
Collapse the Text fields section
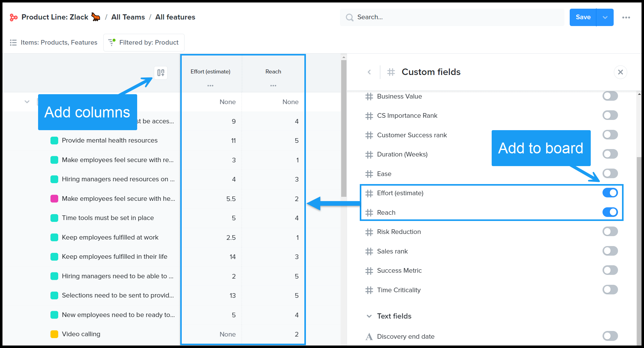(x=369, y=316)
